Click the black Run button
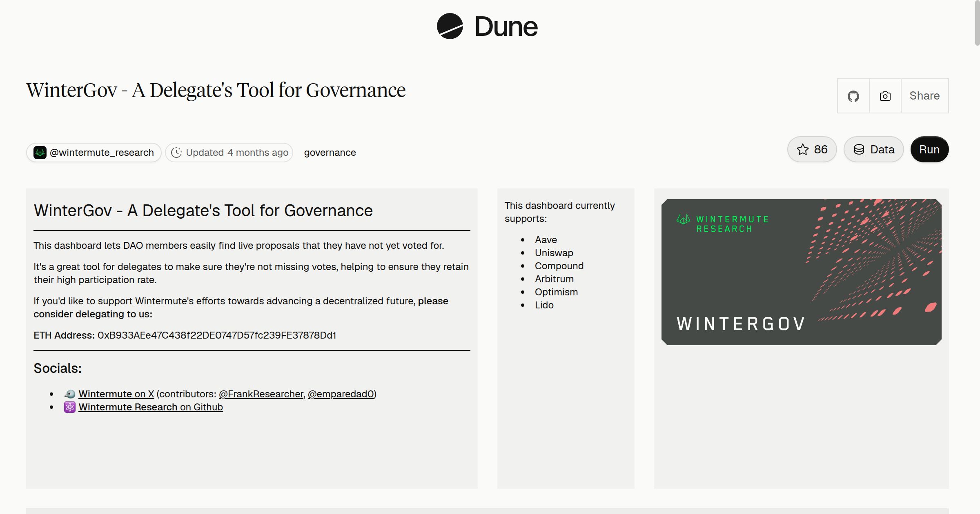Screen dimensions: 980x514 929,149
